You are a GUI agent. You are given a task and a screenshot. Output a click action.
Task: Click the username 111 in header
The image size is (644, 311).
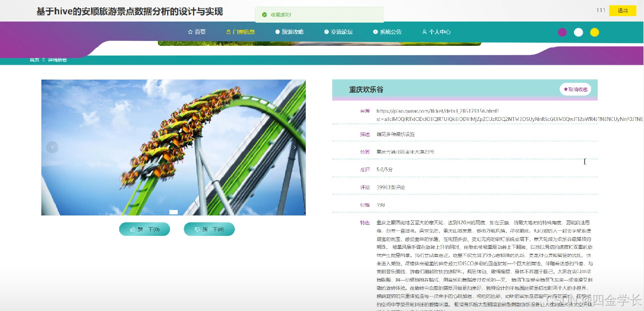pyautogui.click(x=601, y=10)
